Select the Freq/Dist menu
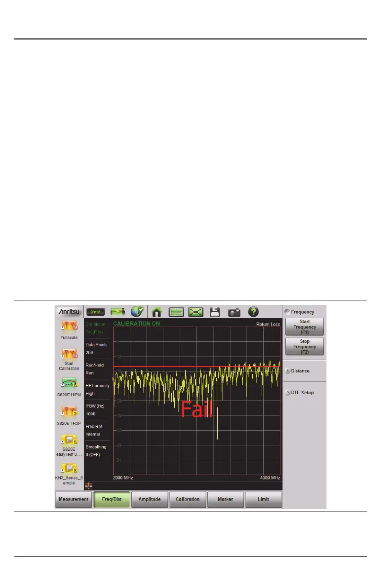 tap(112, 500)
